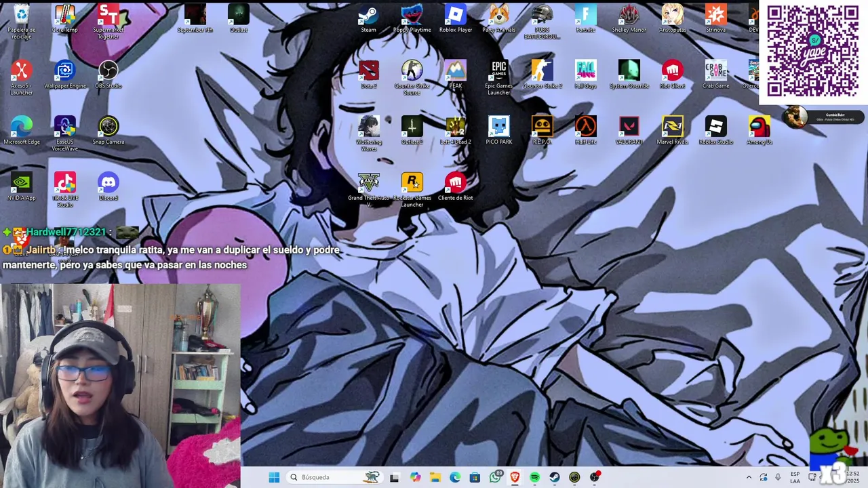Open the Strinova game shortcut
The image size is (868, 488).
pos(715,19)
